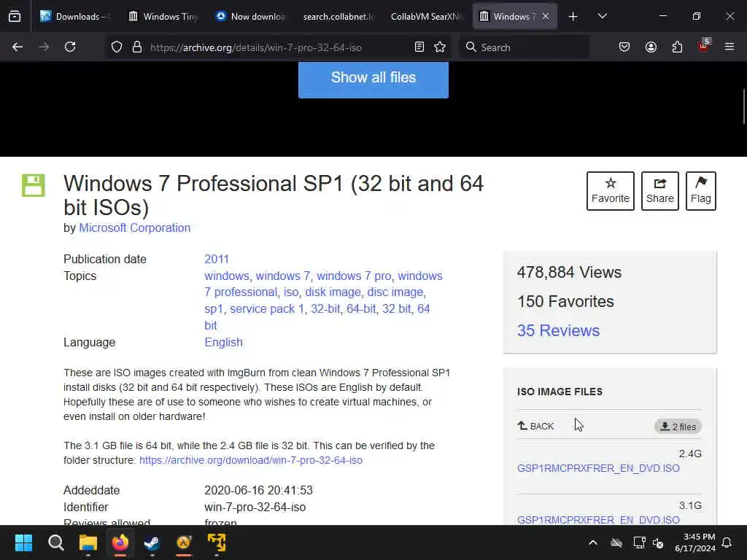Switch to the Downloads tab
The image size is (747, 560).
click(x=76, y=17)
